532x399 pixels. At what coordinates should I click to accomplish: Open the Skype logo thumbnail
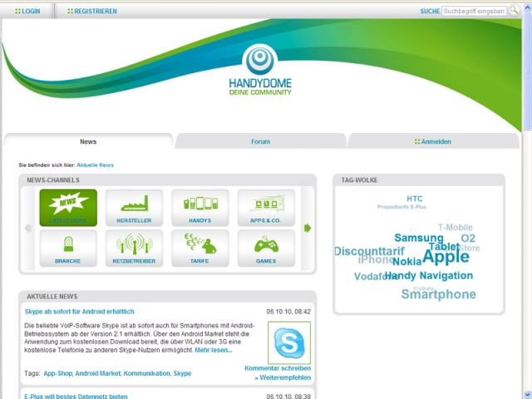(x=289, y=342)
